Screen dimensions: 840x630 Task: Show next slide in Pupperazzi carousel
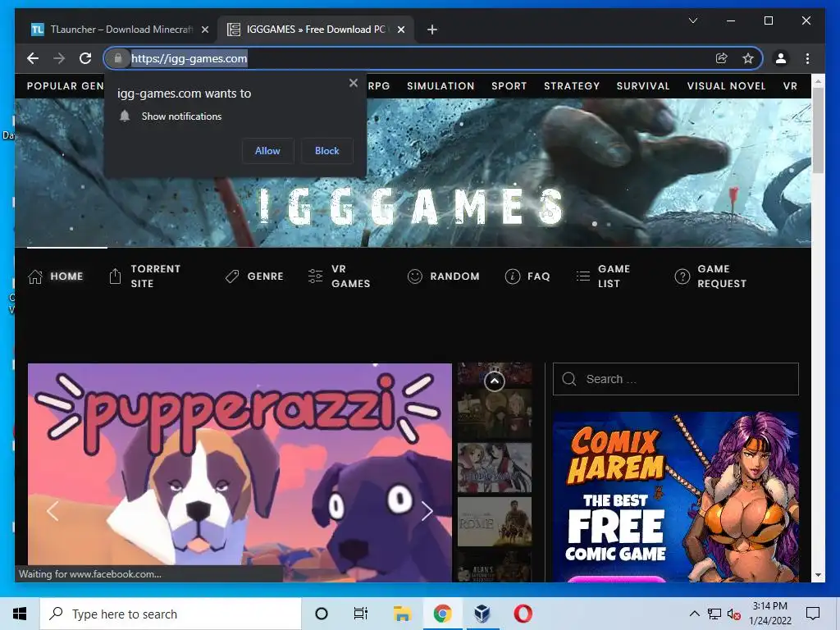click(x=427, y=511)
